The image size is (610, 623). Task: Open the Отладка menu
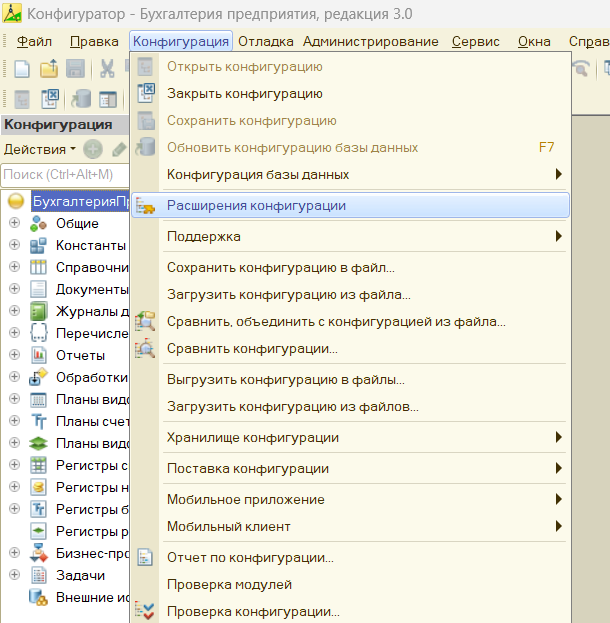click(266, 42)
